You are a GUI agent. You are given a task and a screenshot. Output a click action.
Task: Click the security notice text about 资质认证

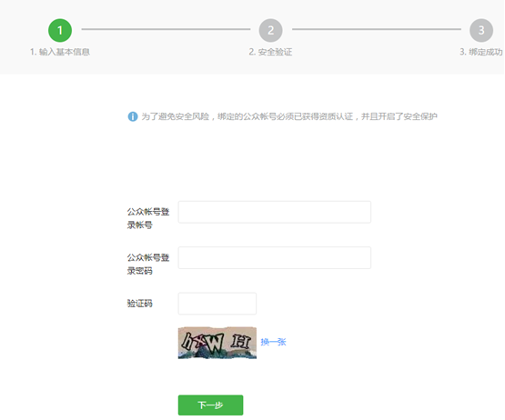pyautogui.click(x=289, y=116)
